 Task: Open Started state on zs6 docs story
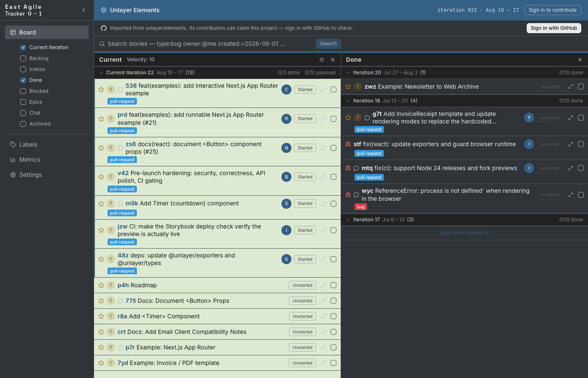point(305,148)
